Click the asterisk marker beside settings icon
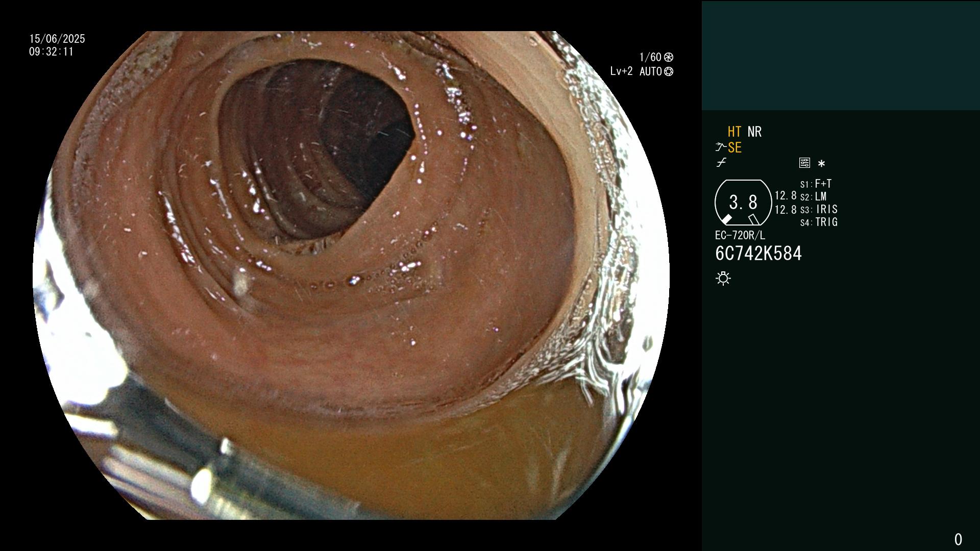The height and width of the screenshot is (551, 980). coord(821,164)
